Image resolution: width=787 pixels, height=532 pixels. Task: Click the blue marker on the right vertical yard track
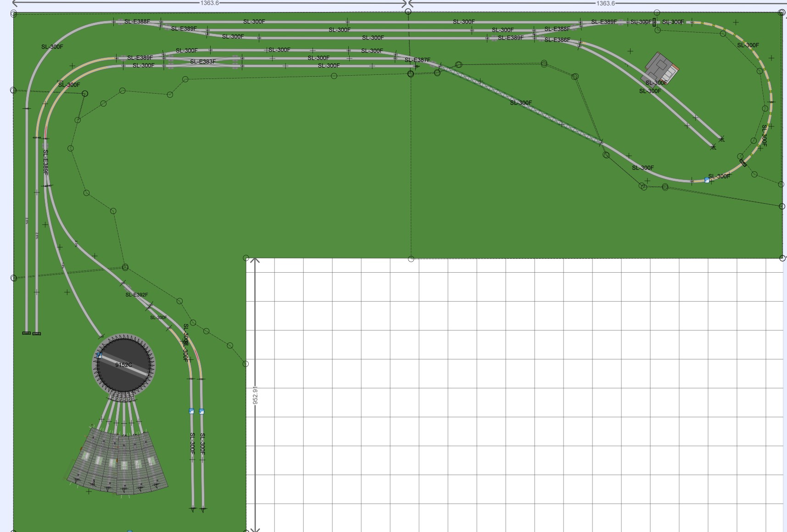point(201,412)
